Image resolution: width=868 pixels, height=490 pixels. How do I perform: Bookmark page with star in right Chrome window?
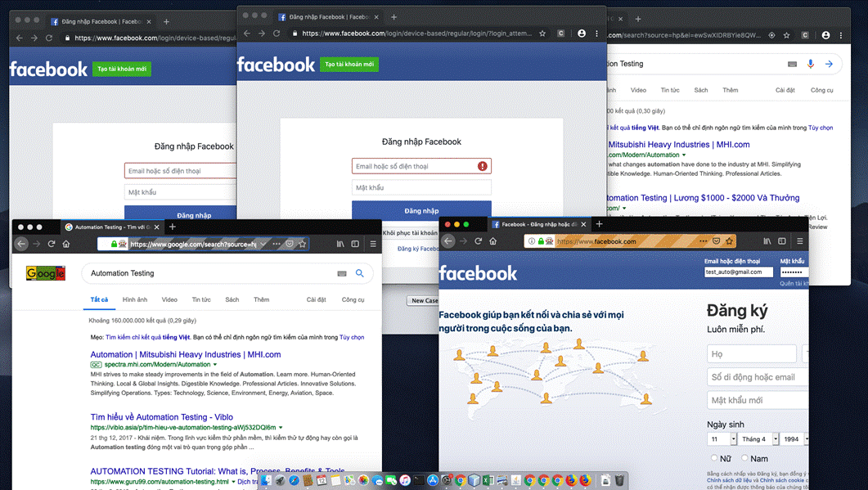(786, 35)
